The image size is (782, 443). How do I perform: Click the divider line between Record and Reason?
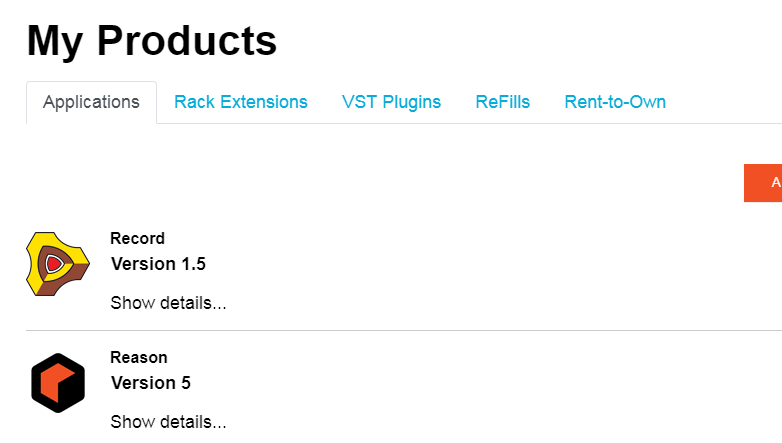[400, 330]
